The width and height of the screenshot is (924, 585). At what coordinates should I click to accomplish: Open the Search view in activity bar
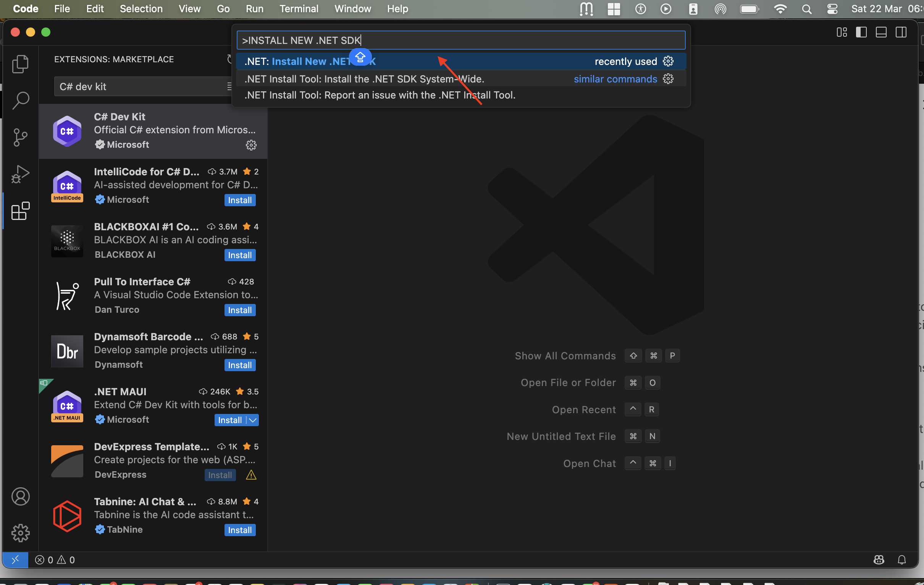[20, 100]
